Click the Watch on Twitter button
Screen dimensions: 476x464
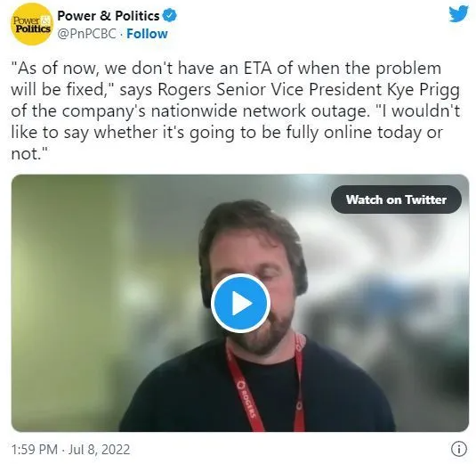(396, 199)
